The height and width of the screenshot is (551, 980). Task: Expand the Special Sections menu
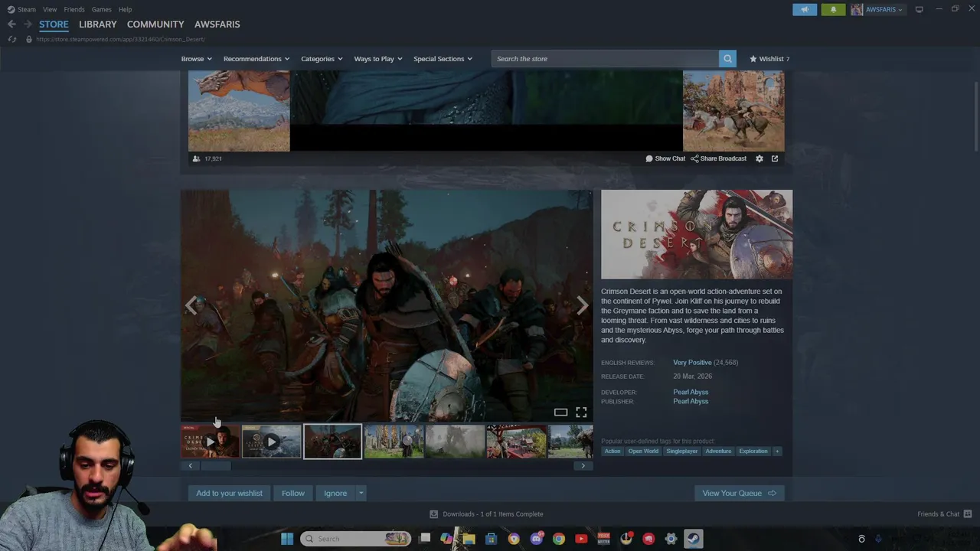tap(443, 59)
